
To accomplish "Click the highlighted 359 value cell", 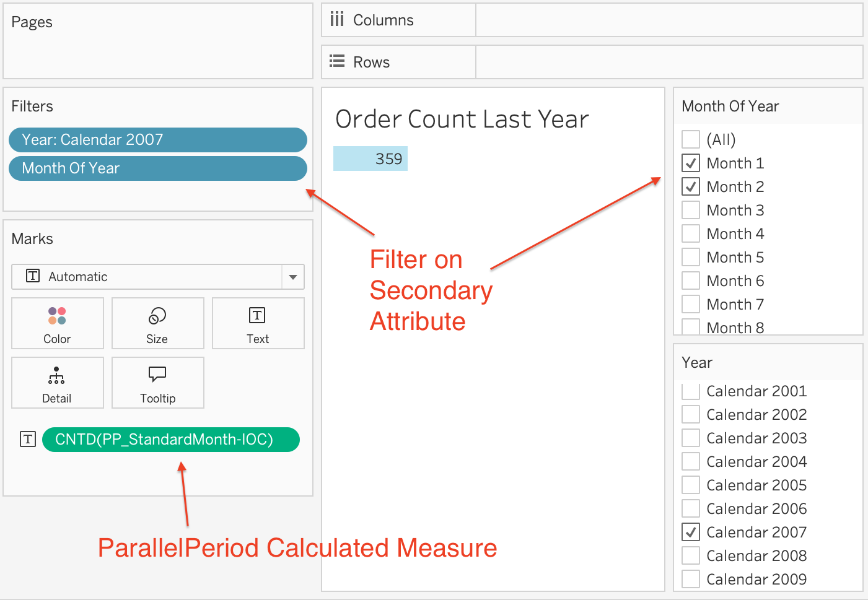I will pos(370,159).
